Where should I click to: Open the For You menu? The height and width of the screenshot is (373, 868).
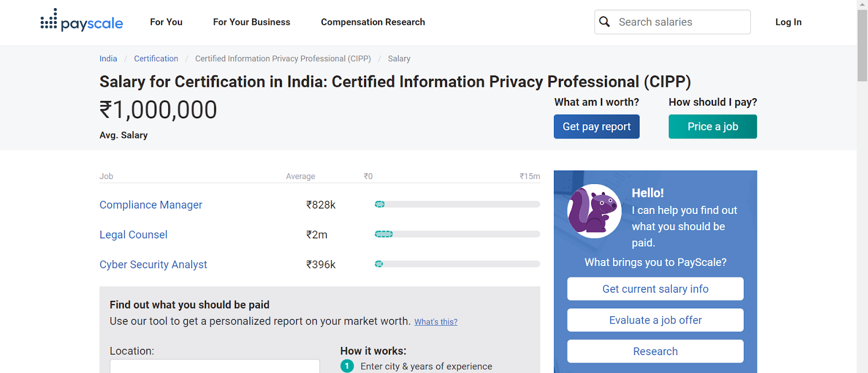click(x=166, y=22)
